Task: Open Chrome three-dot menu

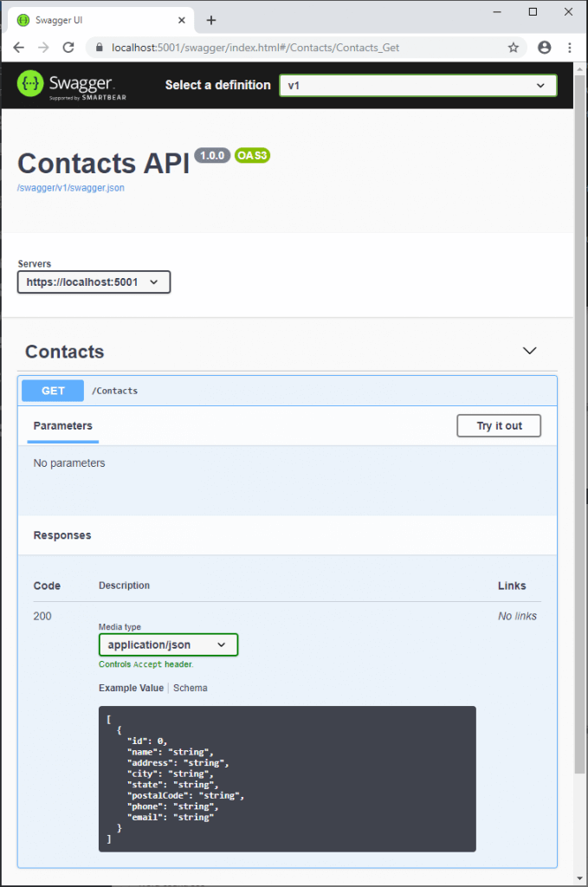Action: point(570,48)
